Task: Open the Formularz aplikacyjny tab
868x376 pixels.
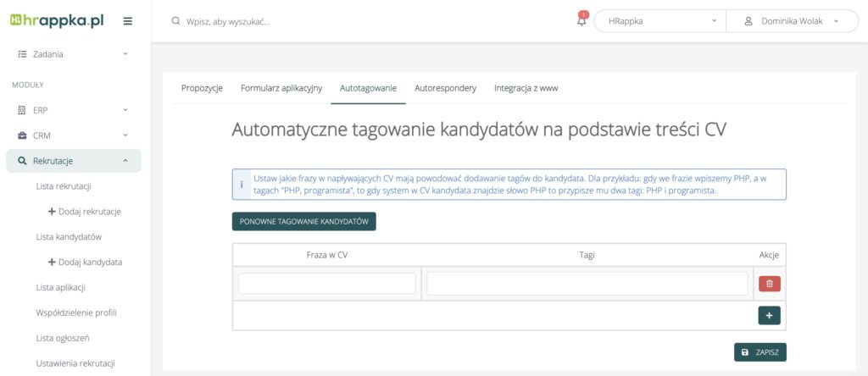Action: (x=281, y=88)
